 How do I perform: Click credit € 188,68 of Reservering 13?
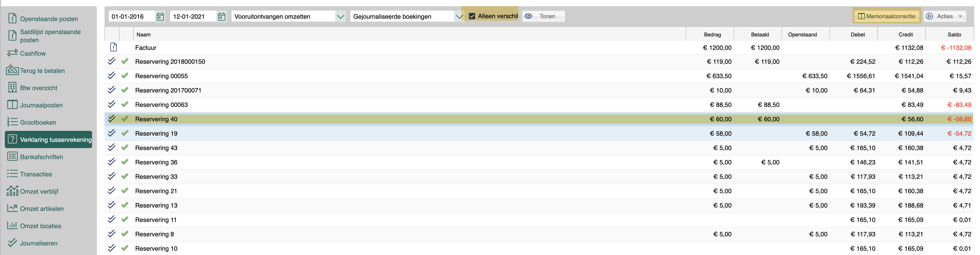[x=911, y=206]
